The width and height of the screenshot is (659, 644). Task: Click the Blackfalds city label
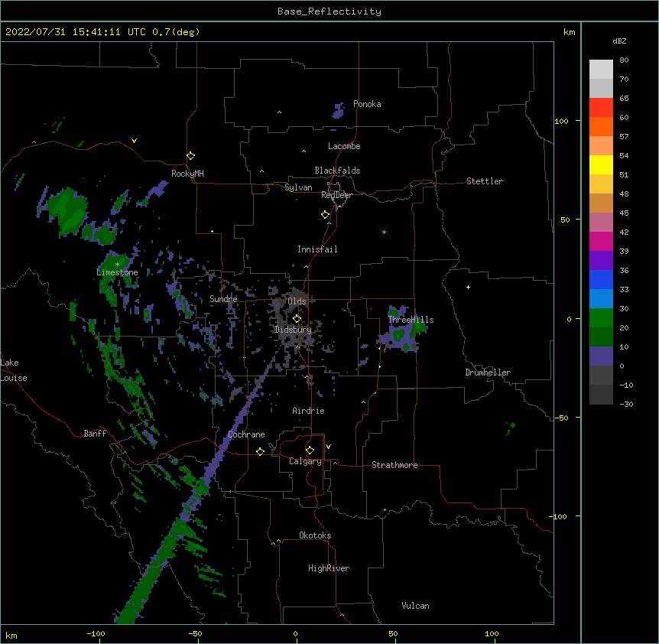point(337,171)
